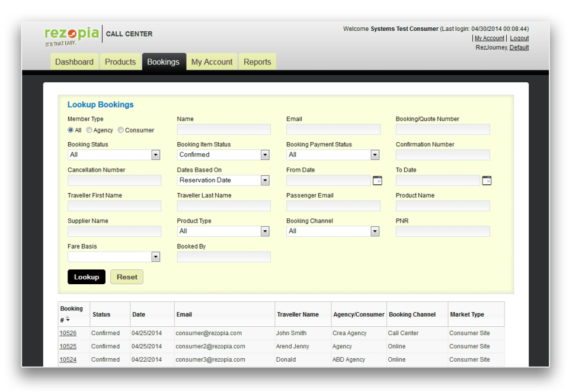
Task: Open the Booking Channel dropdown
Action: pyautogui.click(x=333, y=232)
